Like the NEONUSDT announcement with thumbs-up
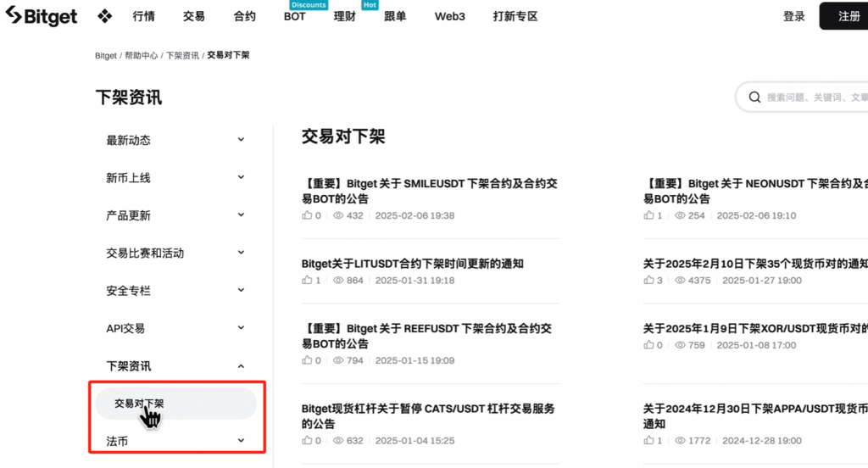868x468 pixels. click(648, 215)
